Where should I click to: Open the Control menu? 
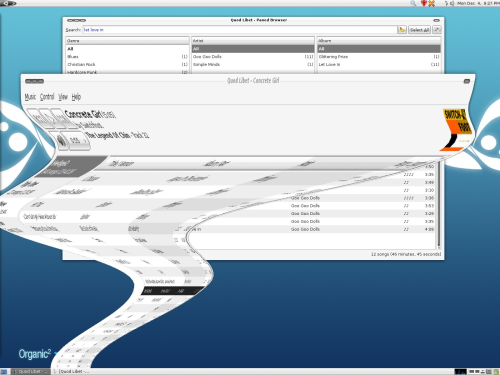pyautogui.click(x=47, y=97)
